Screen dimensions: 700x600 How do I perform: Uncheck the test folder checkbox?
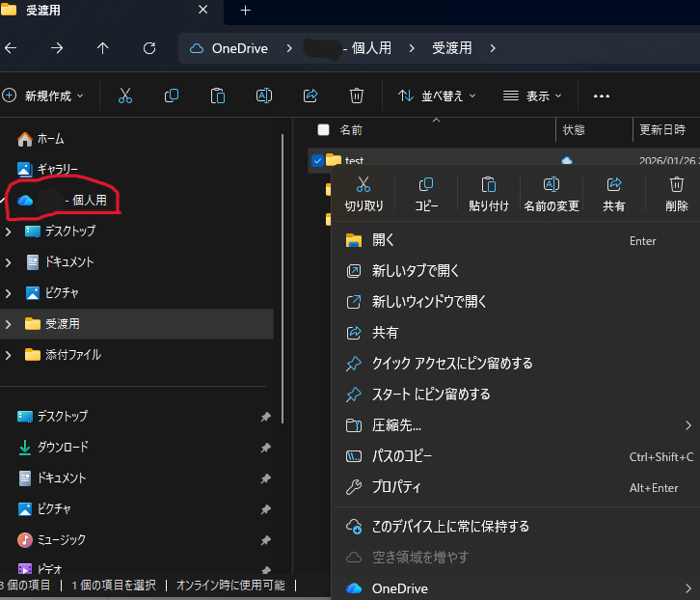pos(317,160)
